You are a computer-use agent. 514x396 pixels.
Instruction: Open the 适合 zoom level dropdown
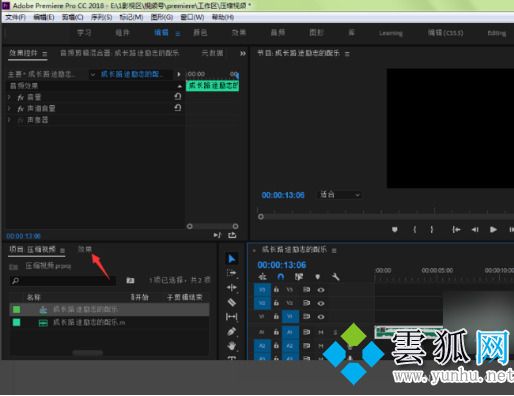[x=339, y=195]
